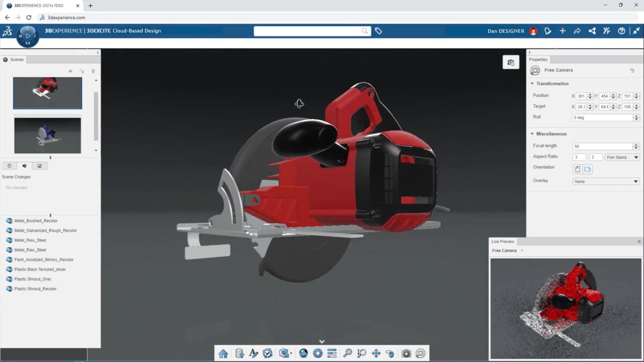Open the 3DEXPERIENCE compass

pos(27,36)
